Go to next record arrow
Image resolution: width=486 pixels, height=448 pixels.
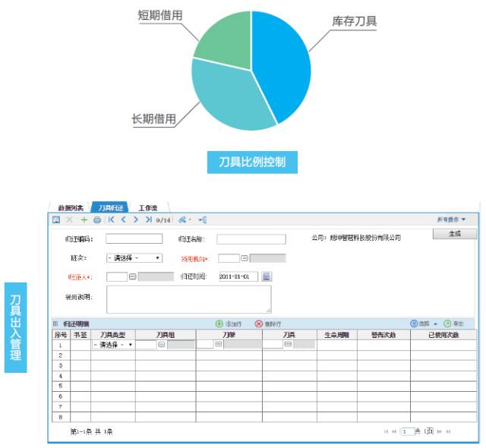pyautogui.click(x=136, y=219)
